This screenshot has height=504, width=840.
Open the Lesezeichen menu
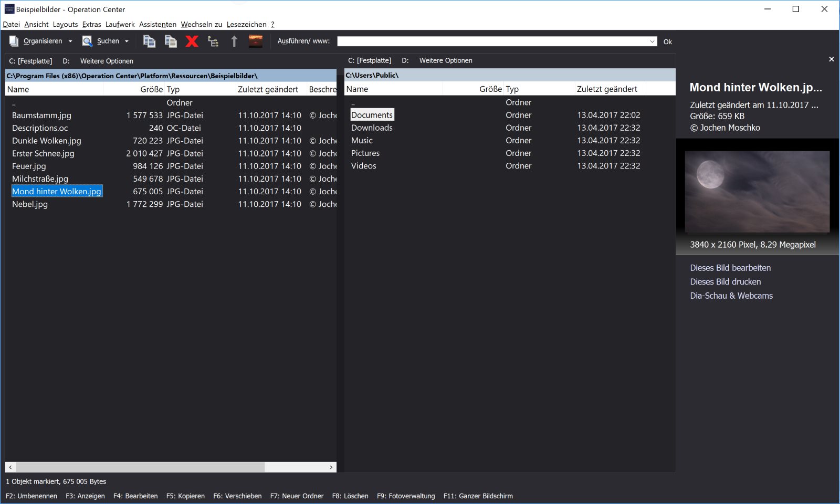(x=246, y=24)
